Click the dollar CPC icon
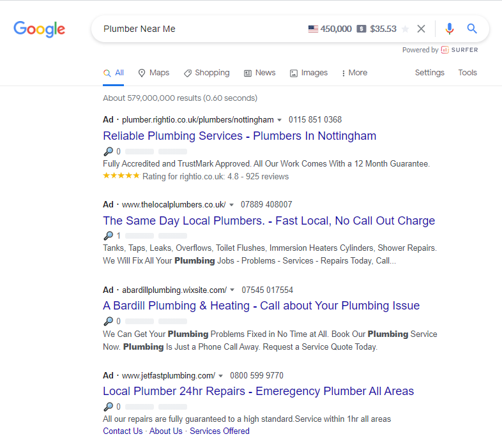 [361, 29]
